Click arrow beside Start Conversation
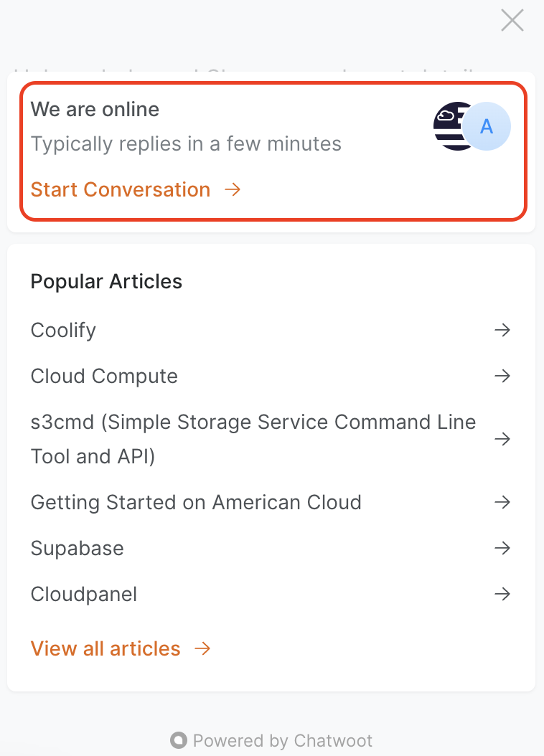Screen dimensions: 544x756 coord(233,189)
